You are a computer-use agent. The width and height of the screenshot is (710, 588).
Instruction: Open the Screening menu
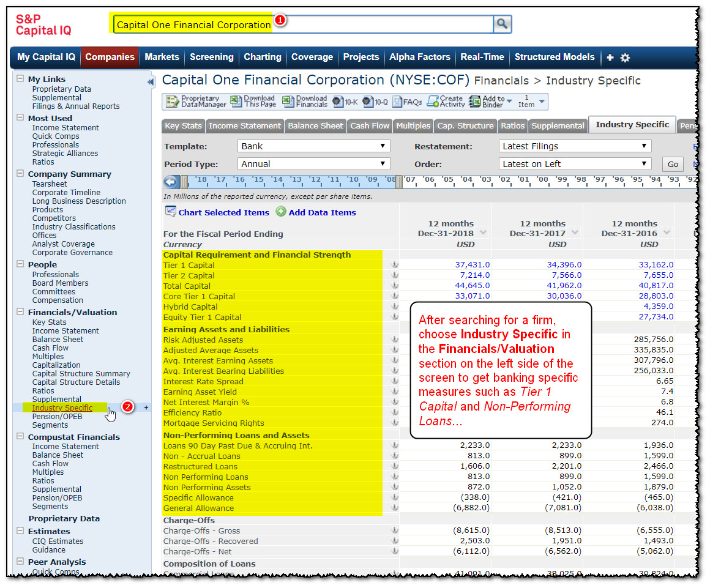(x=211, y=57)
